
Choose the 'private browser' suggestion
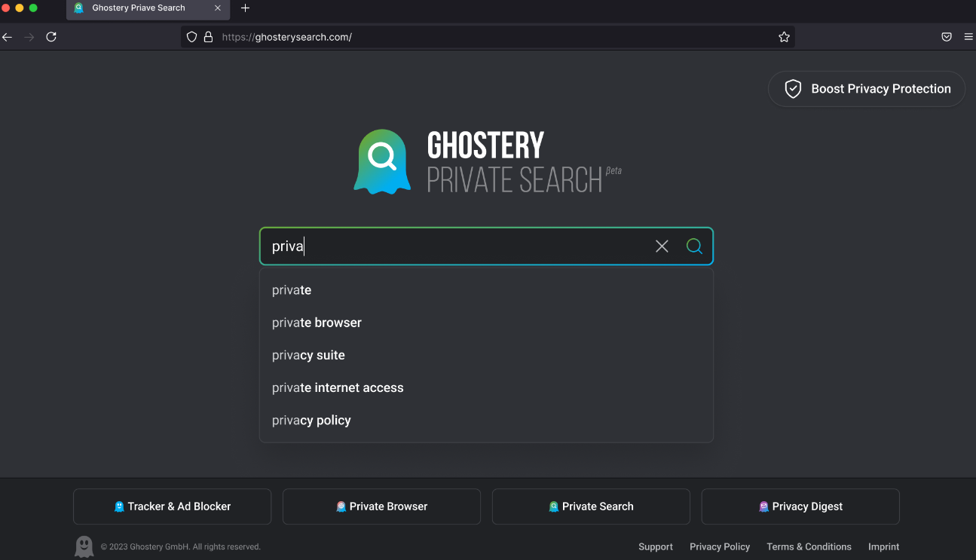pos(486,323)
